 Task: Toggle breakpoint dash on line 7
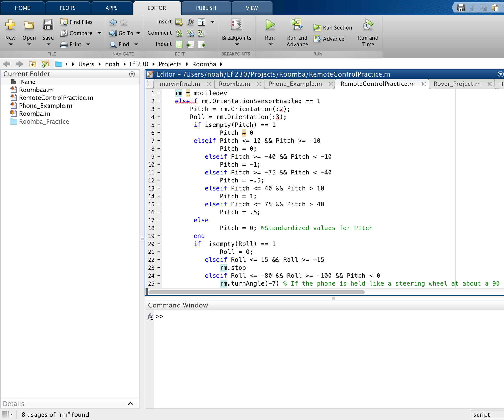click(159, 141)
